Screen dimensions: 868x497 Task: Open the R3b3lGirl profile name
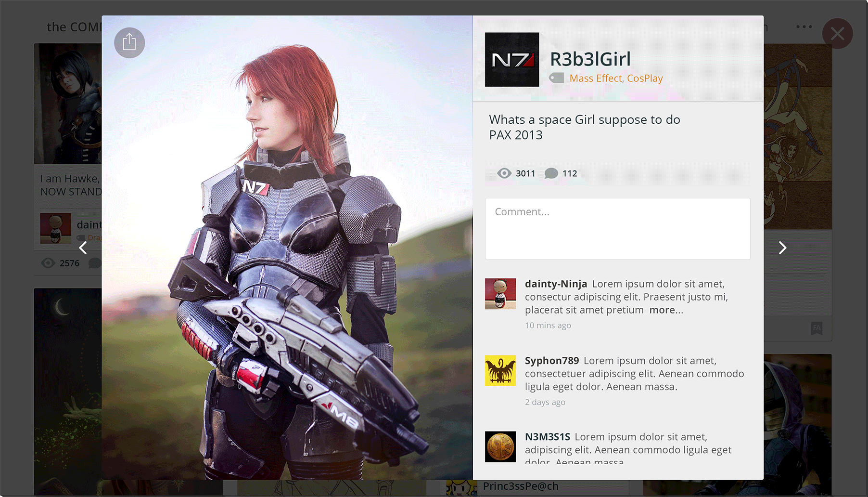590,59
